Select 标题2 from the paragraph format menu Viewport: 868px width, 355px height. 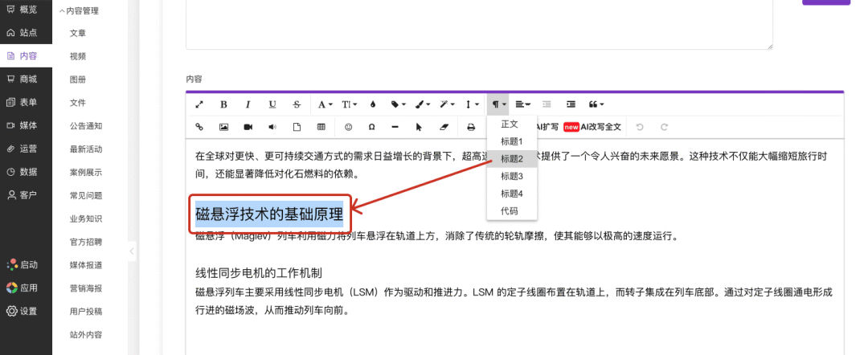click(512, 159)
